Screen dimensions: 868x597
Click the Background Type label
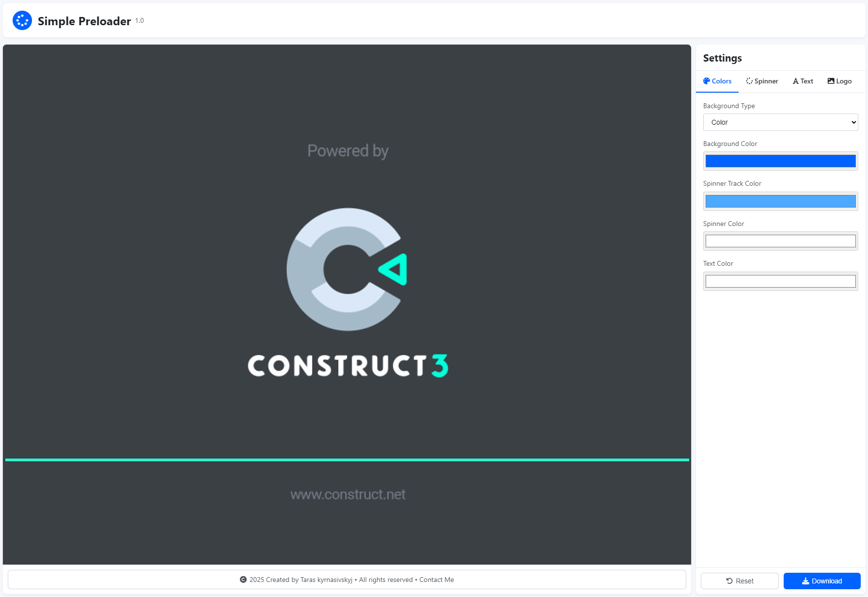tap(729, 106)
